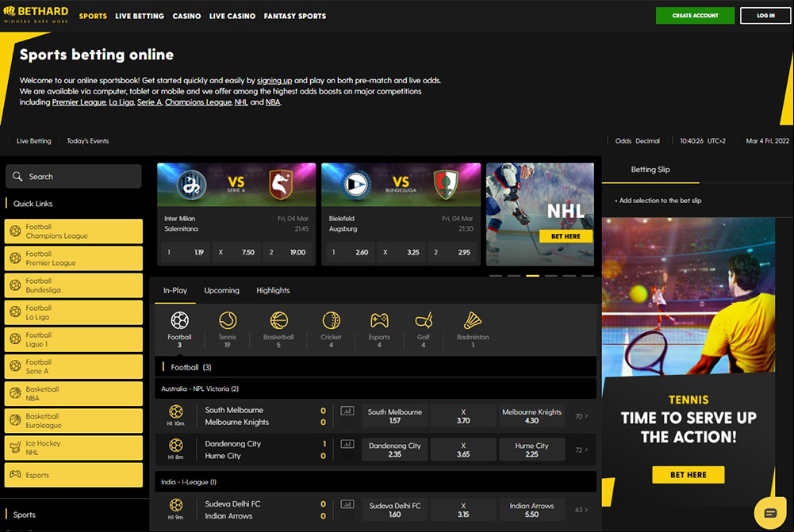Click into the Search input field

pyautogui.click(x=74, y=176)
